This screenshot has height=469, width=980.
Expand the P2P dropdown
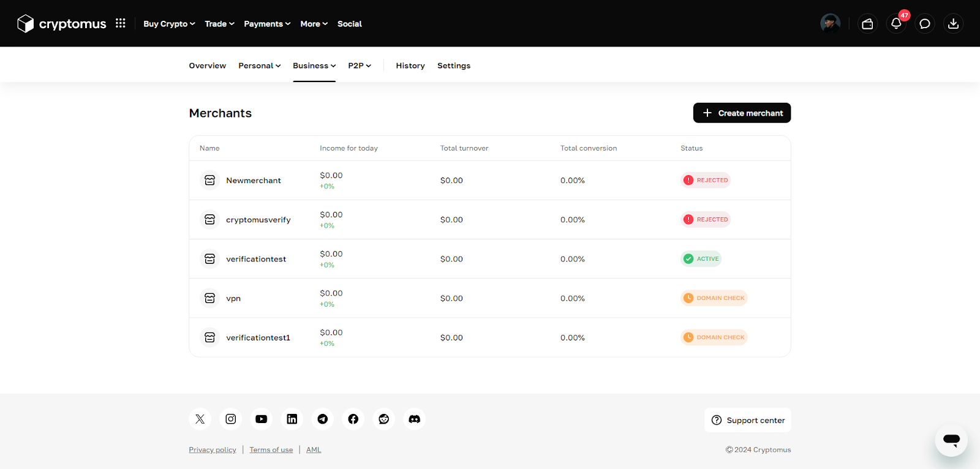pos(360,66)
